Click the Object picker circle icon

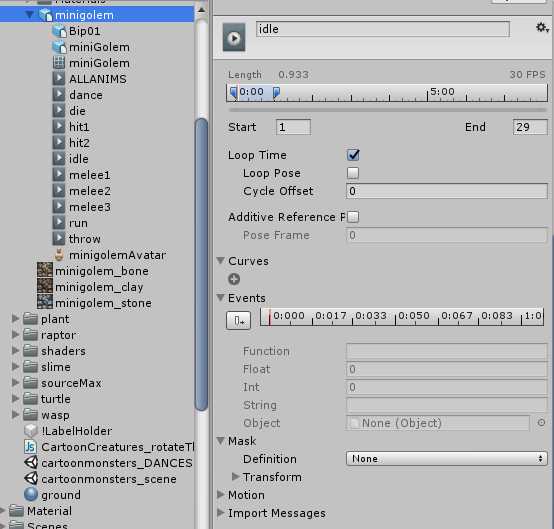click(541, 423)
